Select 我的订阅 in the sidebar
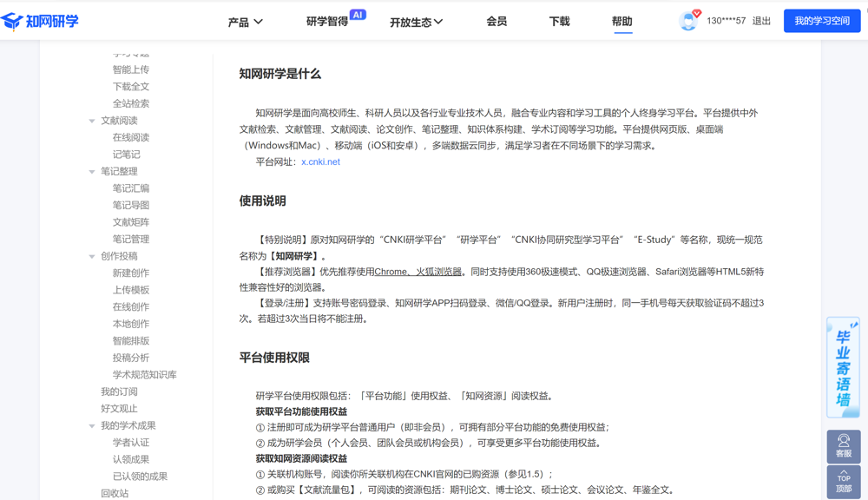 (119, 392)
